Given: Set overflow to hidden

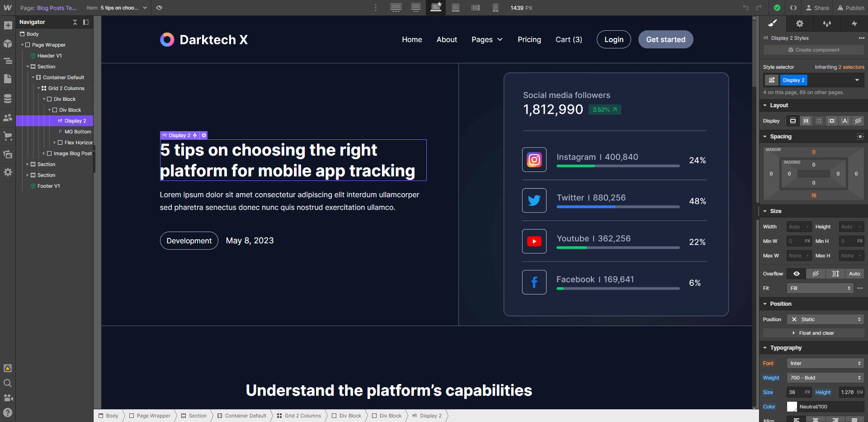Looking at the screenshot, I should (x=816, y=274).
